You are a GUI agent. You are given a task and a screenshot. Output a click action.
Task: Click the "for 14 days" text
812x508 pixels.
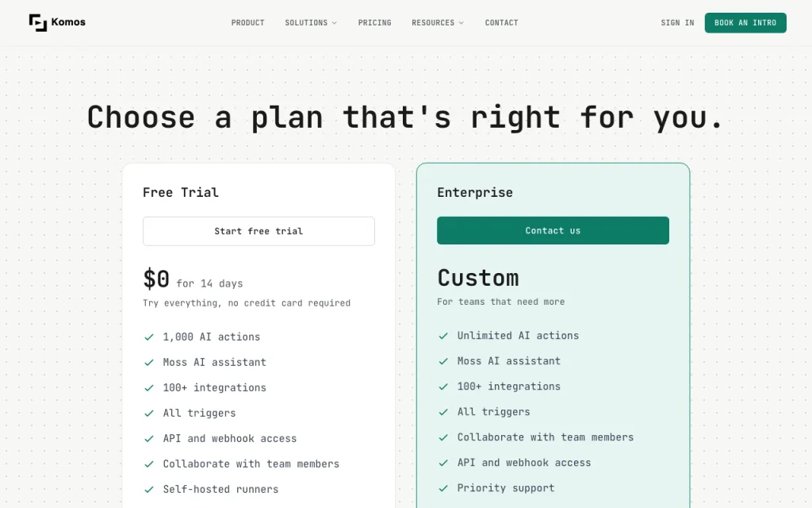coord(209,283)
